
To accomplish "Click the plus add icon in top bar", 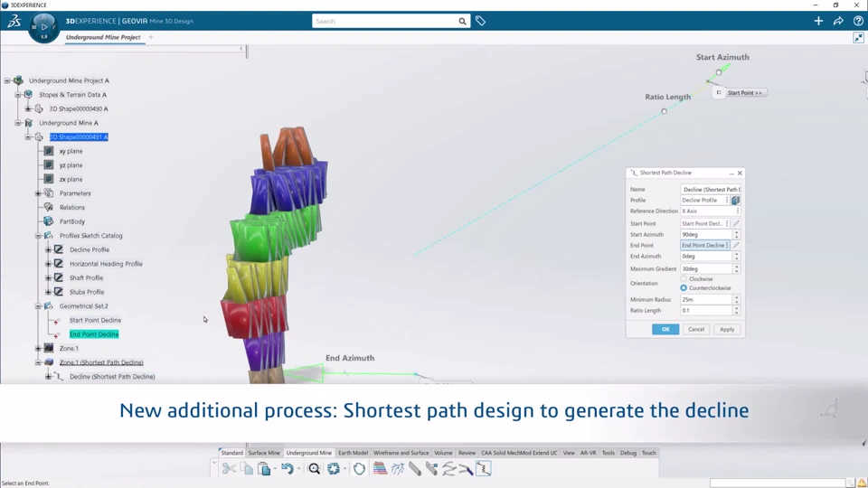I will [x=818, y=21].
